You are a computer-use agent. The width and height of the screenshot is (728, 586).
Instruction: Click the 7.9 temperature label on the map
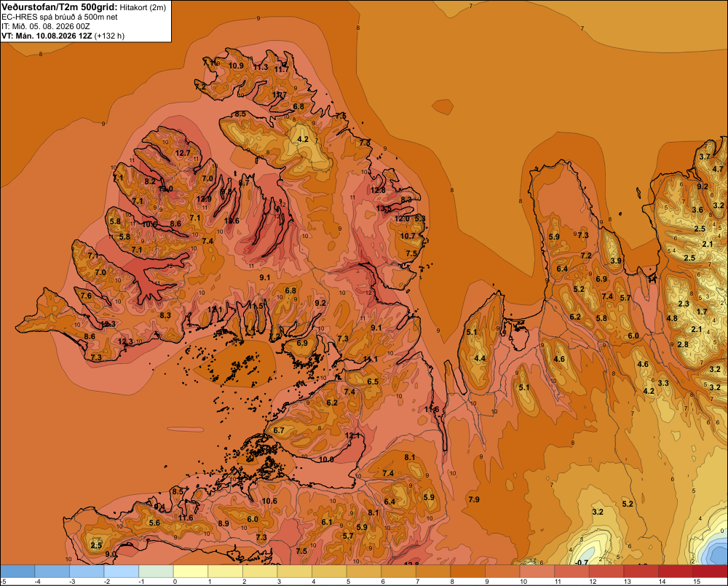[x=474, y=499]
